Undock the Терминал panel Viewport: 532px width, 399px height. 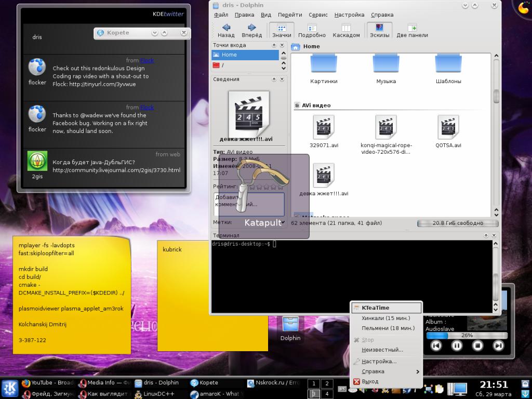(486, 235)
